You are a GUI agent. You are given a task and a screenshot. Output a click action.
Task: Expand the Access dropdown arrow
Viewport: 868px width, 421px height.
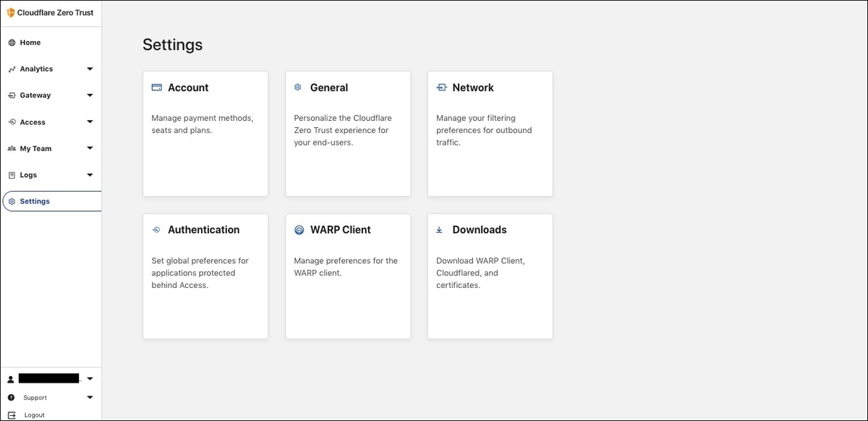click(90, 122)
